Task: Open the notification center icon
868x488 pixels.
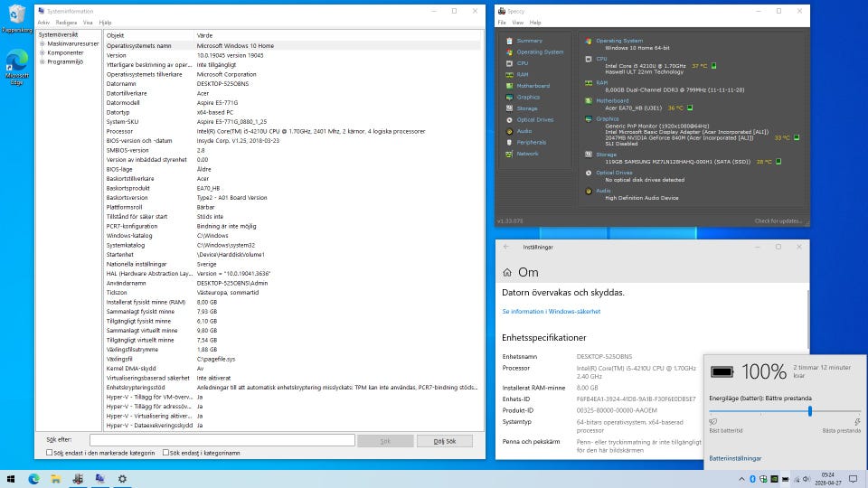Action: pyautogui.click(x=853, y=479)
